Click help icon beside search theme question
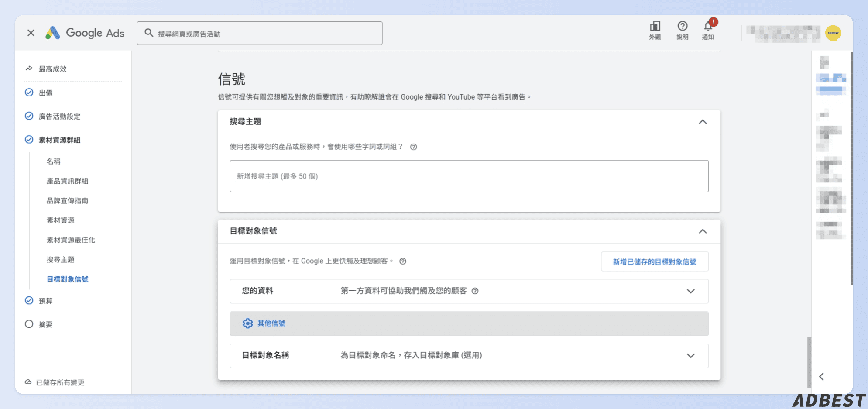This screenshot has width=868, height=409. tap(414, 147)
